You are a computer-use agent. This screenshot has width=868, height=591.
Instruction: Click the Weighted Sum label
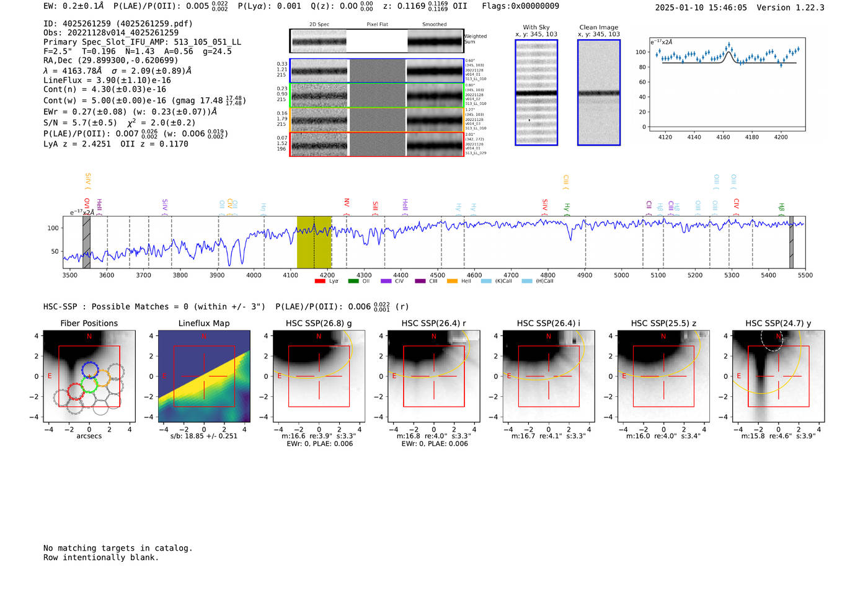click(476, 39)
